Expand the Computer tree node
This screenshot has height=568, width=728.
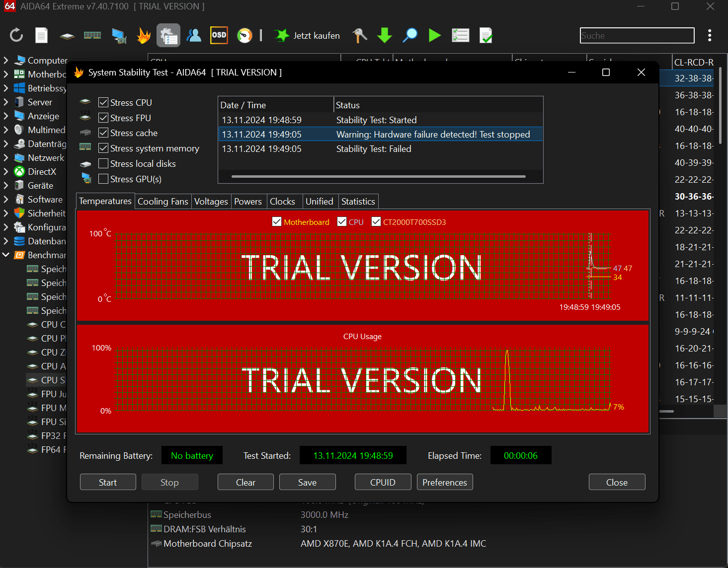click(6, 60)
